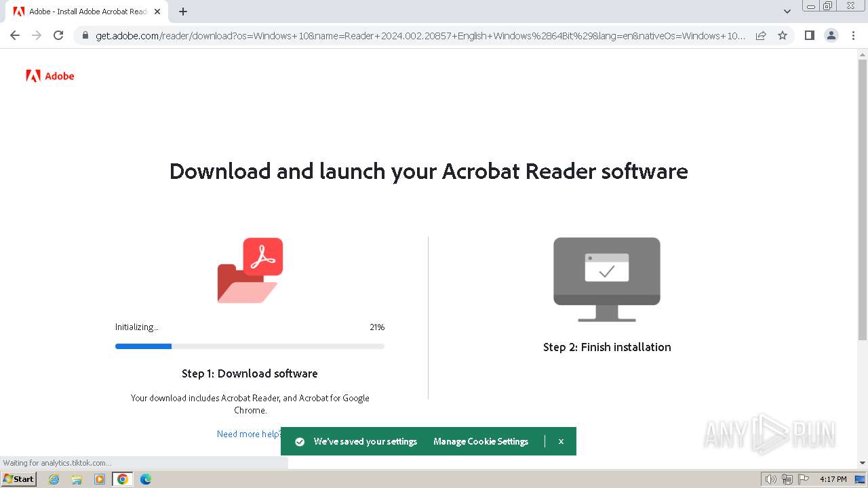Open the Windows Start button
Viewport: 868px width, 488px height.
19,479
